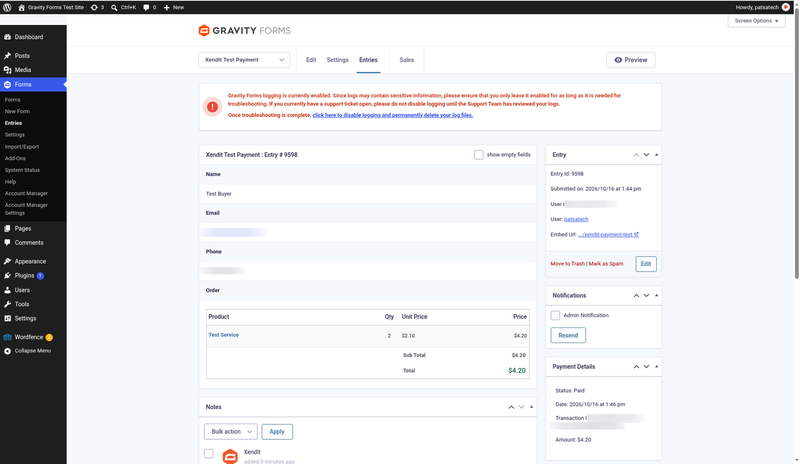Toggle show empty fields checkbox

pyautogui.click(x=478, y=155)
